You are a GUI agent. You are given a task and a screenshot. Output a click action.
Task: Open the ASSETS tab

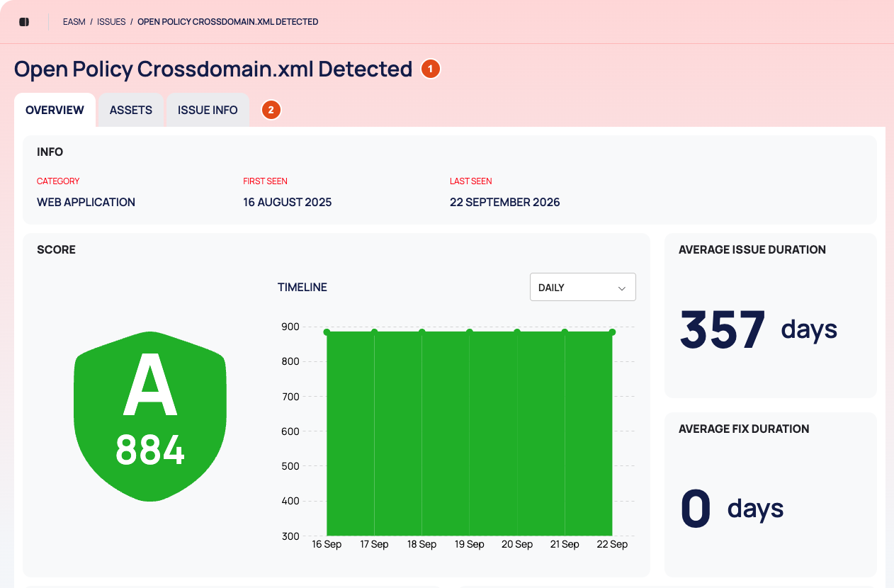131,110
